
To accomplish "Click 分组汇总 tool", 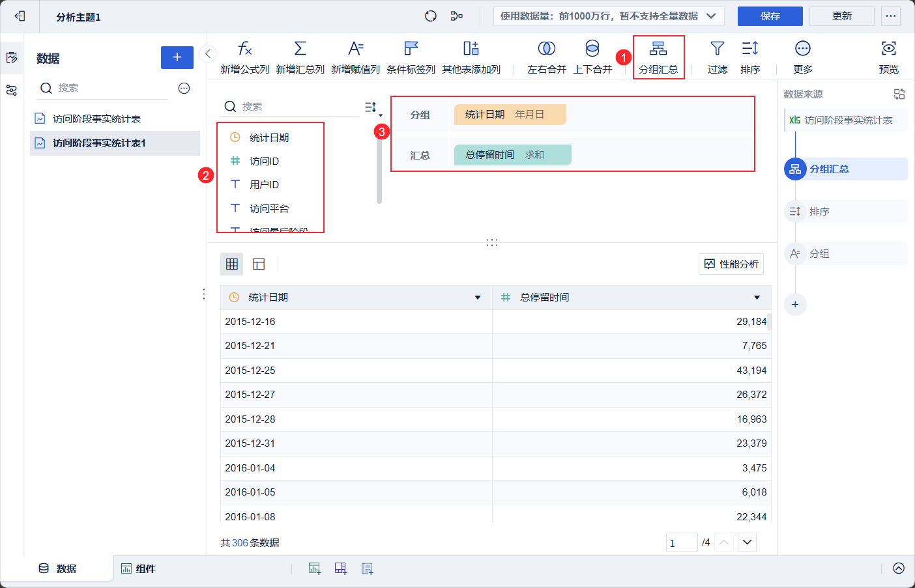I will [658, 57].
